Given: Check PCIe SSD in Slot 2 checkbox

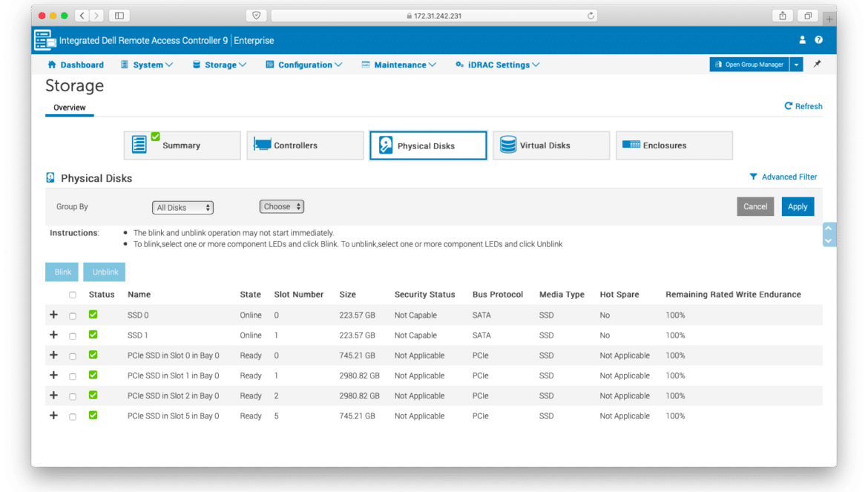Looking at the screenshot, I should [73, 397].
